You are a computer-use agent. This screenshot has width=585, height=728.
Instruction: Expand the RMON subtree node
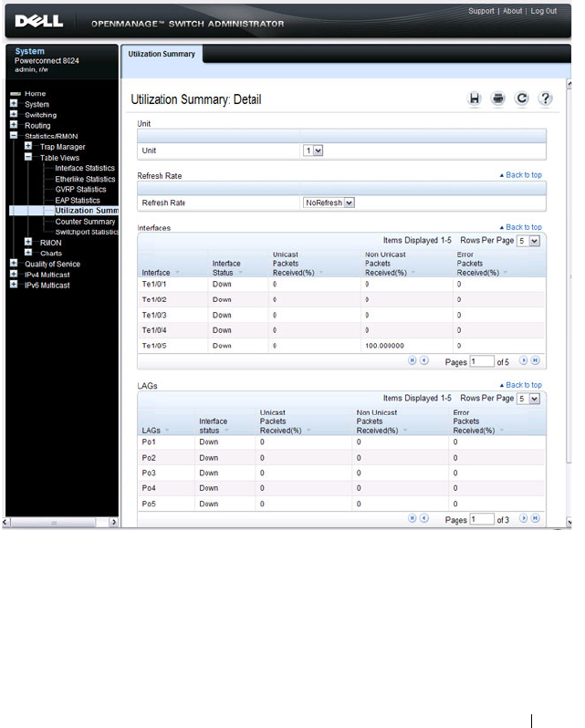[28, 242]
